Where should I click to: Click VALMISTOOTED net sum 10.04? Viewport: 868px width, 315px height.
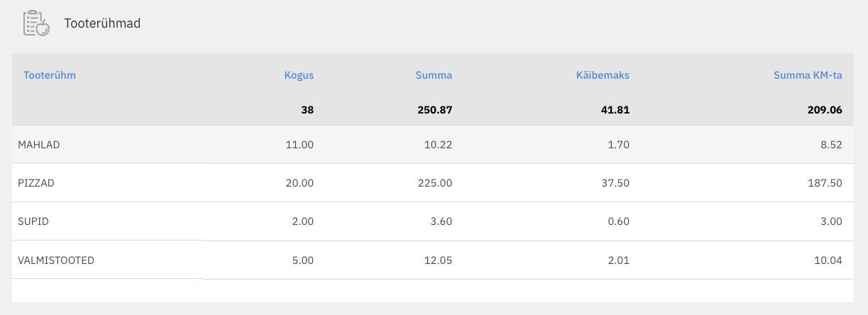(x=828, y=260)
